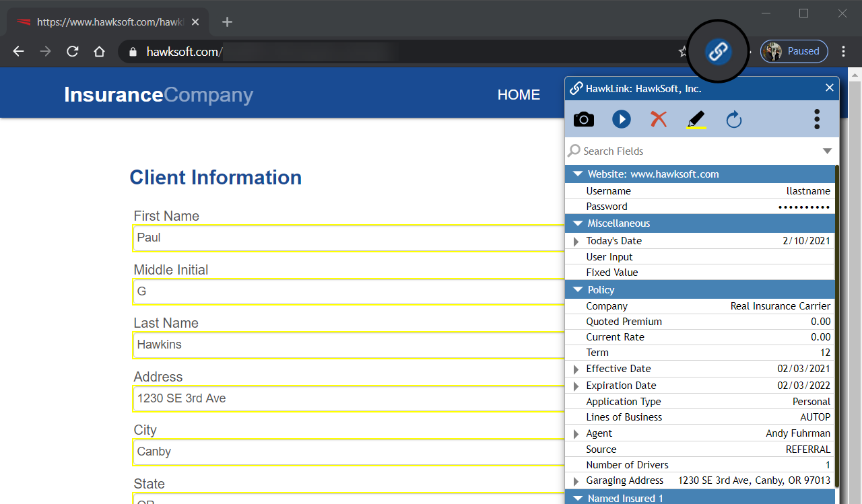Image resolution: width=862 pixels, height=504 pixels.
Task: Click the HawkLink camera capture icon
Action: tap(583, 120)
